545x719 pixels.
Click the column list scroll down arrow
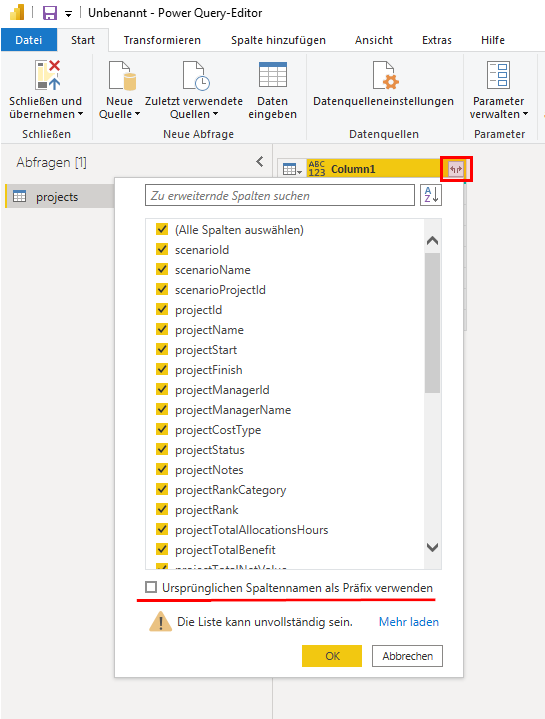(x=432, y=548)
